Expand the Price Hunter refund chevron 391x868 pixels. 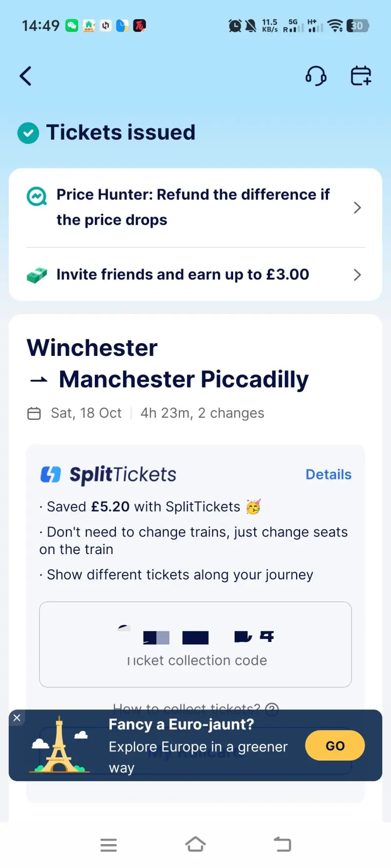(357, 208)
